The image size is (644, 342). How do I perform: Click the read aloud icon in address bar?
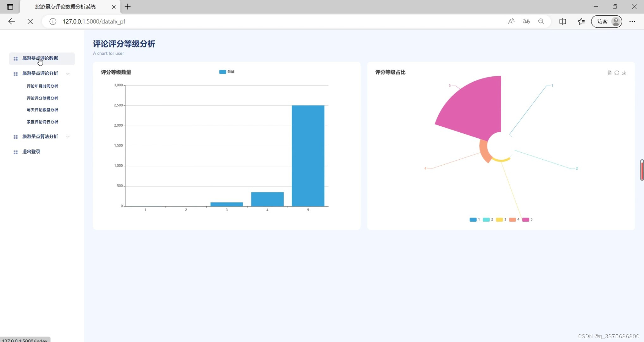pos(511,22)
